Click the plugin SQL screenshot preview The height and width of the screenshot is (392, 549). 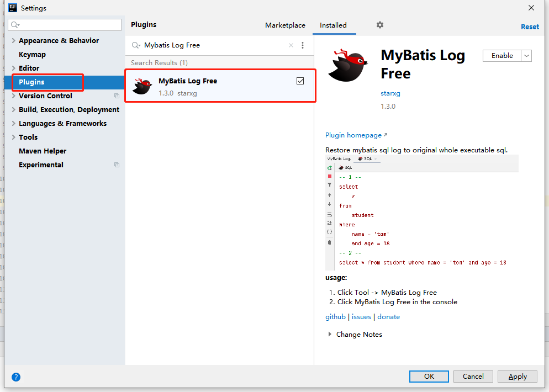pos(422,213)
